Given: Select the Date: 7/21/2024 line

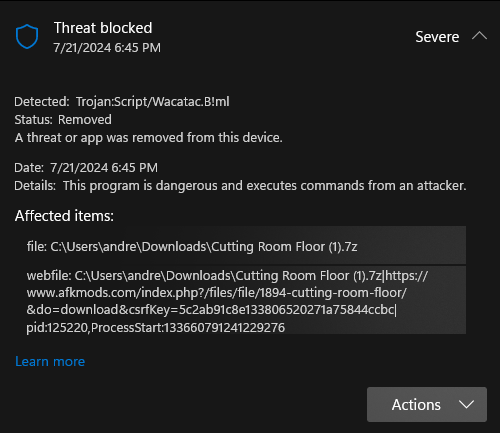Looking at the screenshot, I should click(x=86, y=168).
